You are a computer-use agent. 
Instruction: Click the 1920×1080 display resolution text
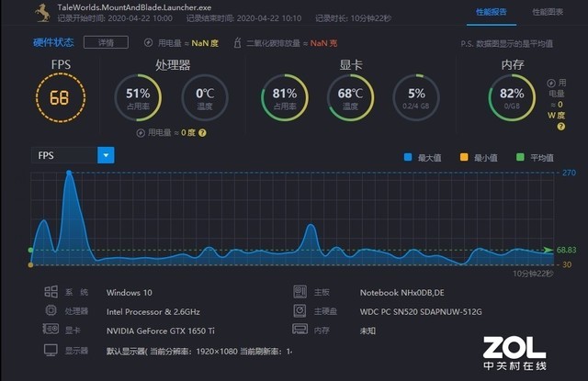217,352
